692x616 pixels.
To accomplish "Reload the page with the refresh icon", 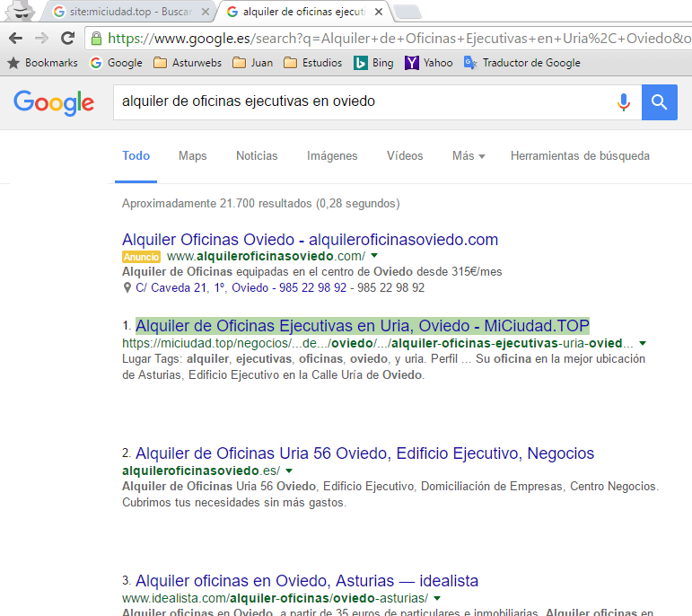I will 67,39.
